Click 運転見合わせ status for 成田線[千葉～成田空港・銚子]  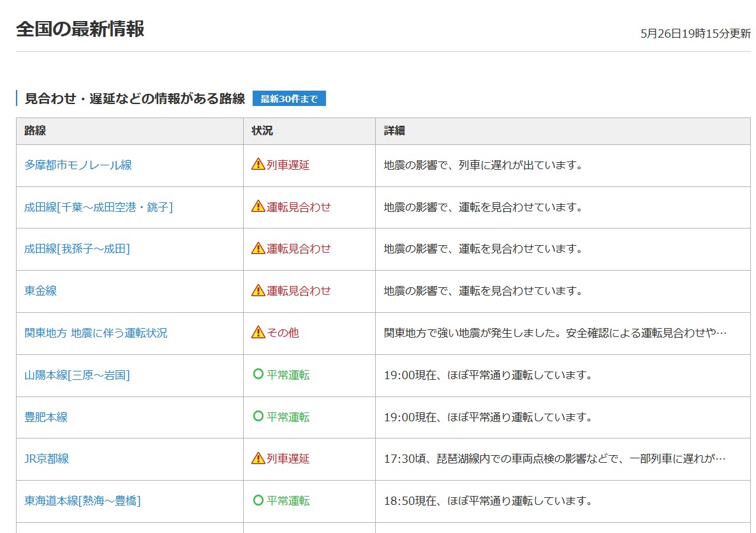tap(299, 207)
